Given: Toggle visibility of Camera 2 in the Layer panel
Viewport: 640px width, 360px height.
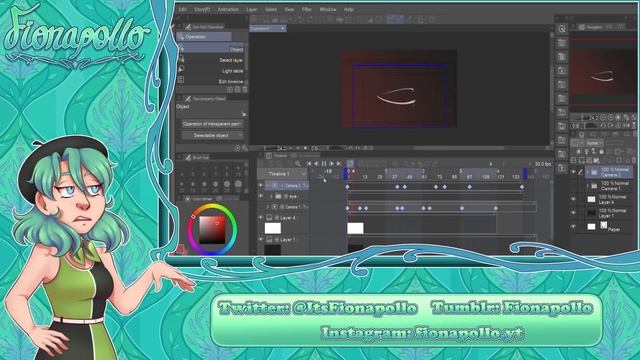Looking at the screenshot, I should click(573, 172).
